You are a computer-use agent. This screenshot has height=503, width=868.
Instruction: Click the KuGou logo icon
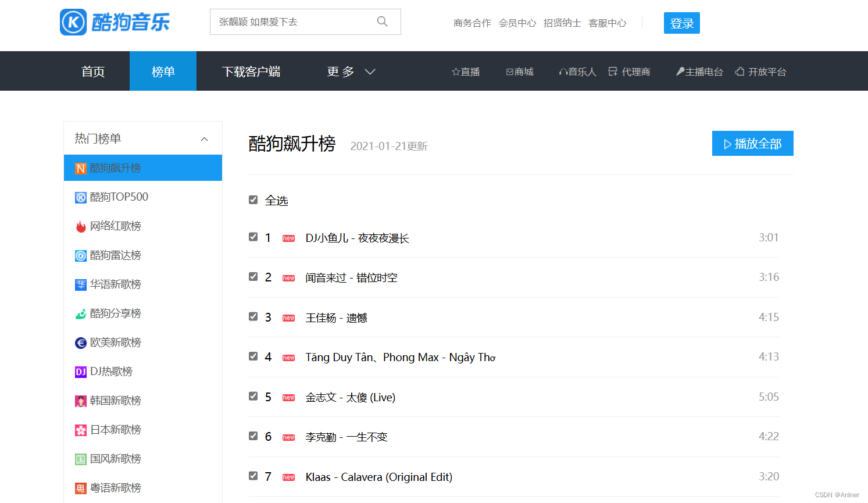(73, 22)
